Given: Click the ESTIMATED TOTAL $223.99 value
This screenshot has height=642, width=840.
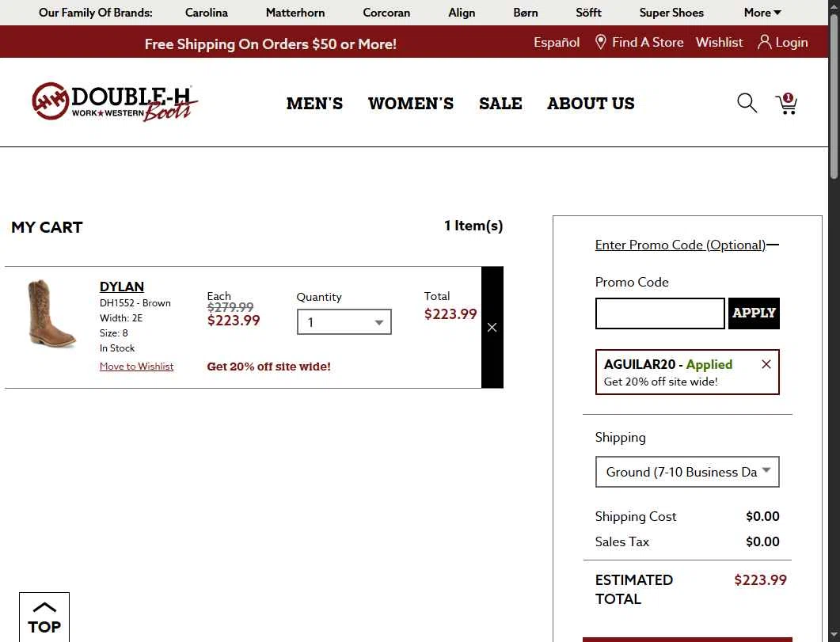Looking at the screenshot, I should click(x=760, y=580).
